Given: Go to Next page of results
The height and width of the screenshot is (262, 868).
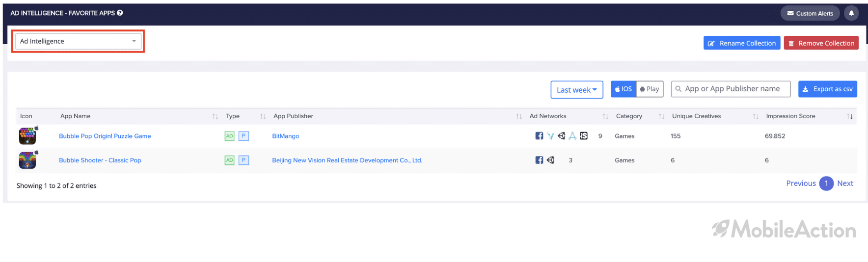Looking at the screenshot, I should click(845, 183).
